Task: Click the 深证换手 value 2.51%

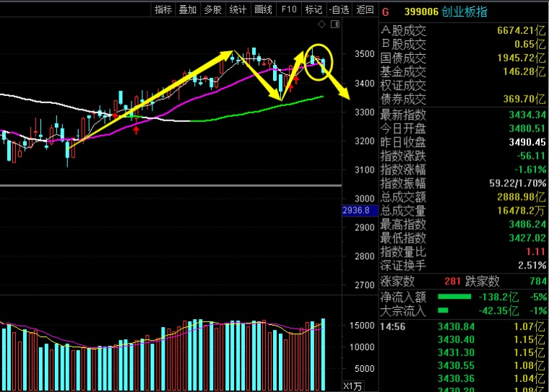Action: click(x=532, y=265)
